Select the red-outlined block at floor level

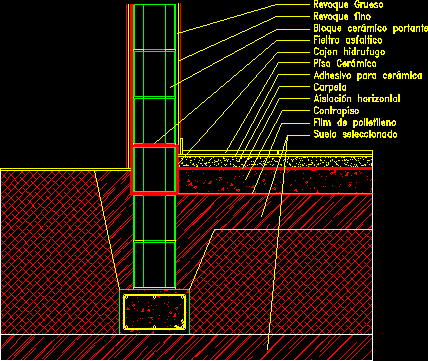tap(154, 169)
